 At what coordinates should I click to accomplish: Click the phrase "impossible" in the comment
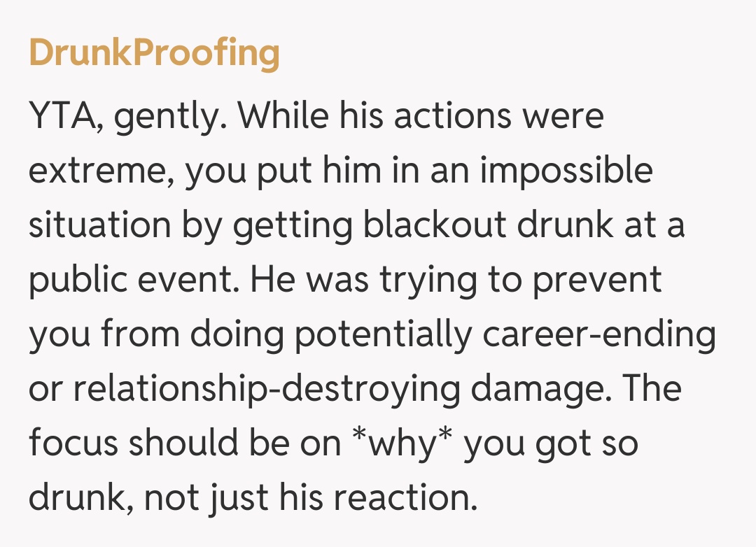566,171
